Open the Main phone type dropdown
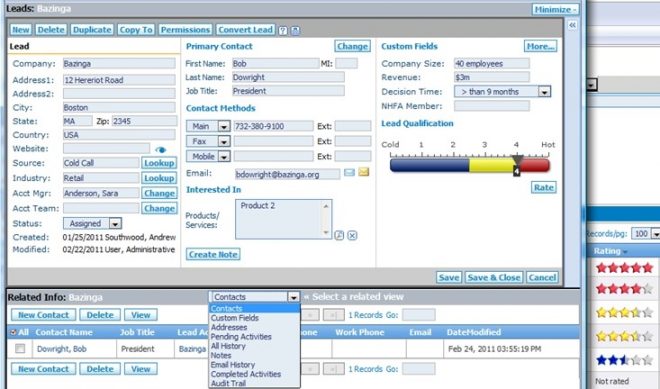This screenshot has width=660, height=389. (224, 126)
